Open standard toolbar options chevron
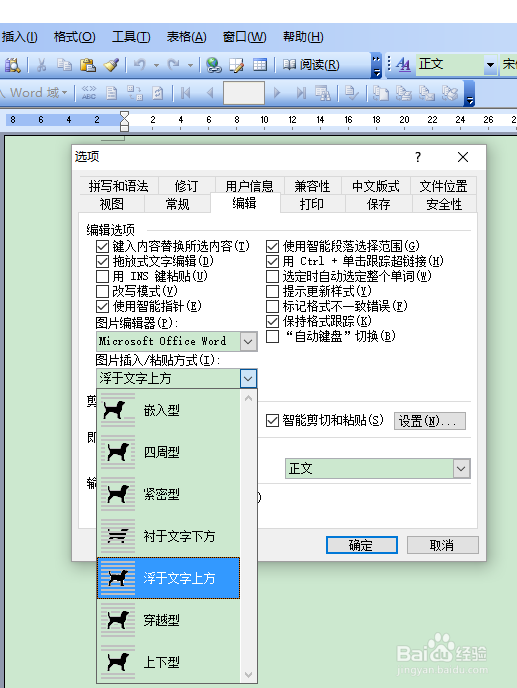This screenshot has height=688, width=517. coord(376,65)
